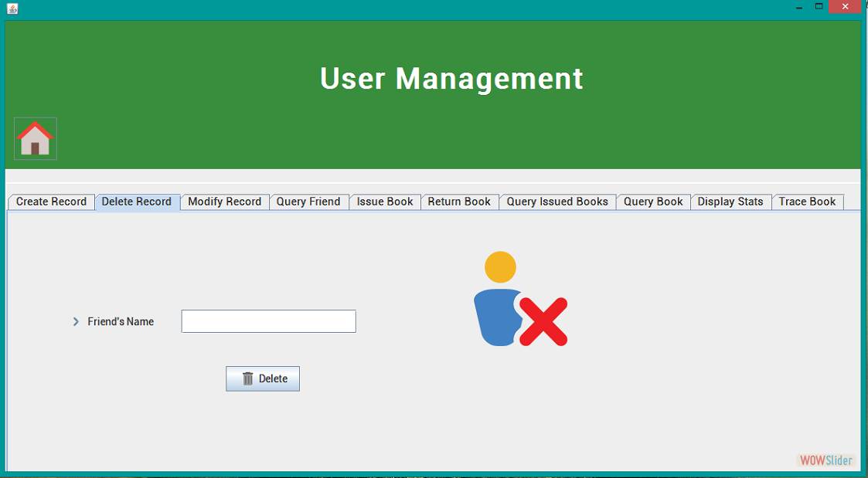Click the delete-user illustration with red X

[519, 300]
